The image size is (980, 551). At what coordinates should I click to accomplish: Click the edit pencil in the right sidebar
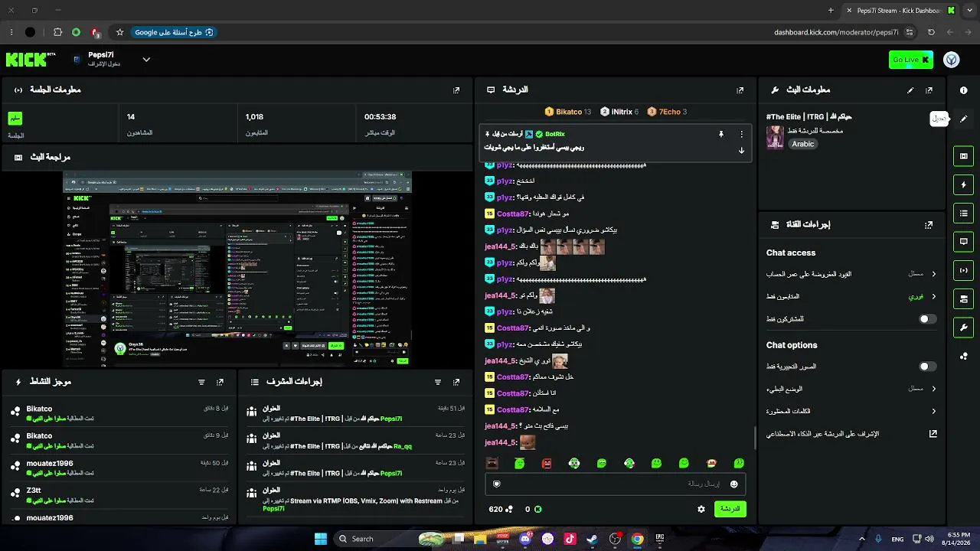pos(964,119)
